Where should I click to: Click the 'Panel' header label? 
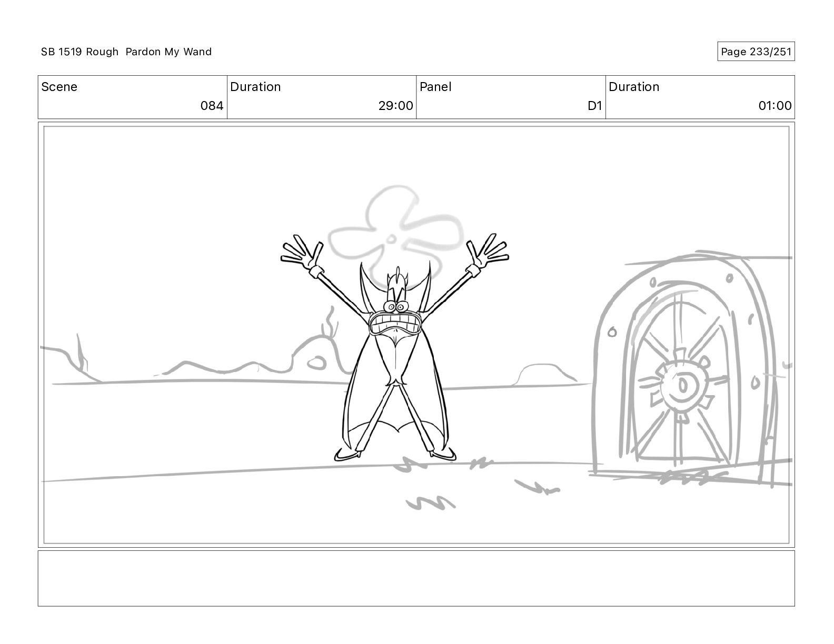[x=435, y=87]
